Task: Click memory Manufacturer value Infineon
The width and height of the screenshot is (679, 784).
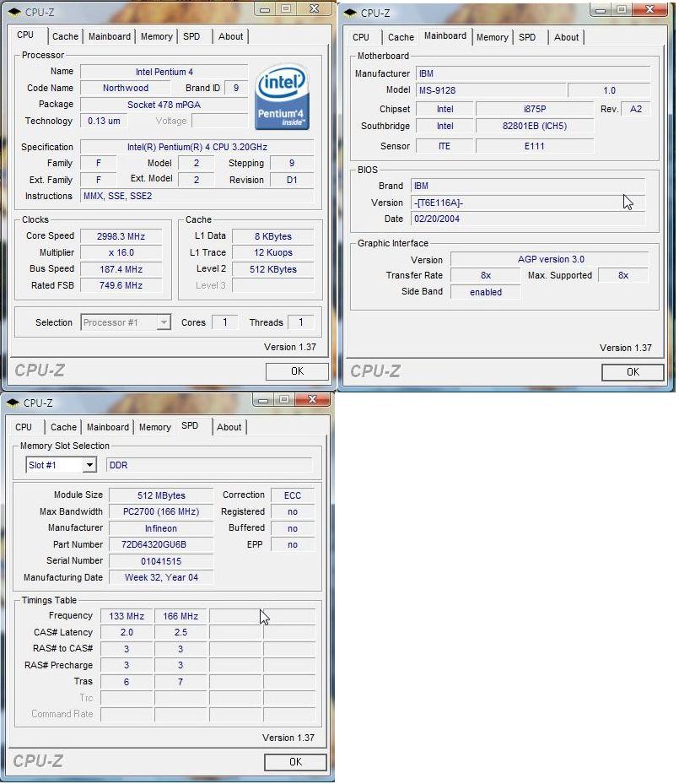Action: (161, 528)
